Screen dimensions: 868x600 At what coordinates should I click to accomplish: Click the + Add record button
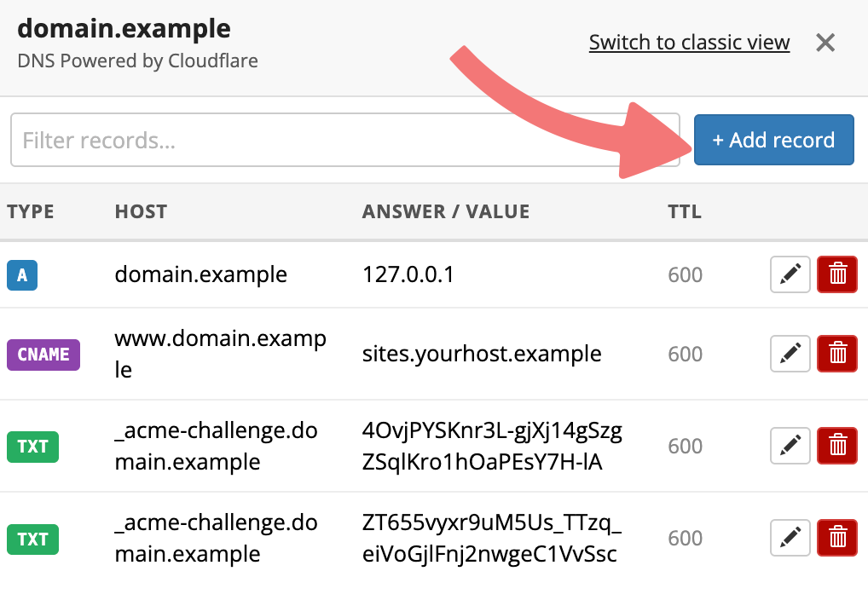[774, 140]
